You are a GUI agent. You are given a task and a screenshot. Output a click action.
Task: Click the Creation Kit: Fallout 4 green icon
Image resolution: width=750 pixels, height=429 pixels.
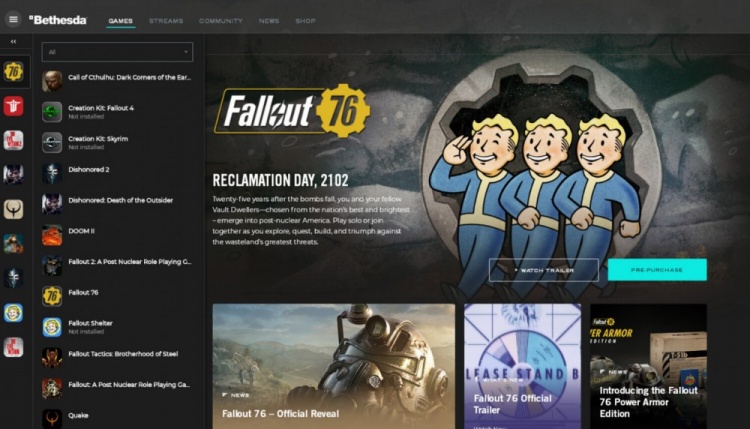[52, 112]
